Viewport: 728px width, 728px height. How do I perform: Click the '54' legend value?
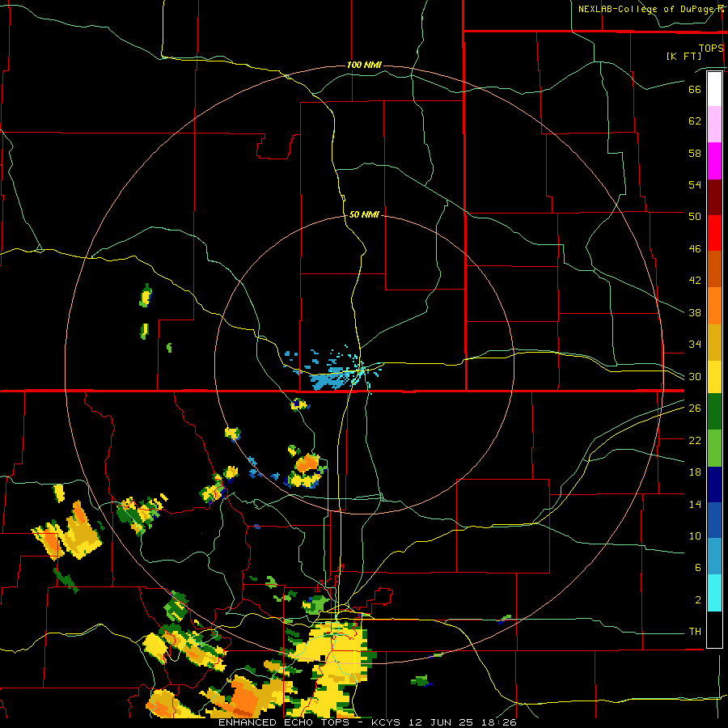(x=695, y=184)
